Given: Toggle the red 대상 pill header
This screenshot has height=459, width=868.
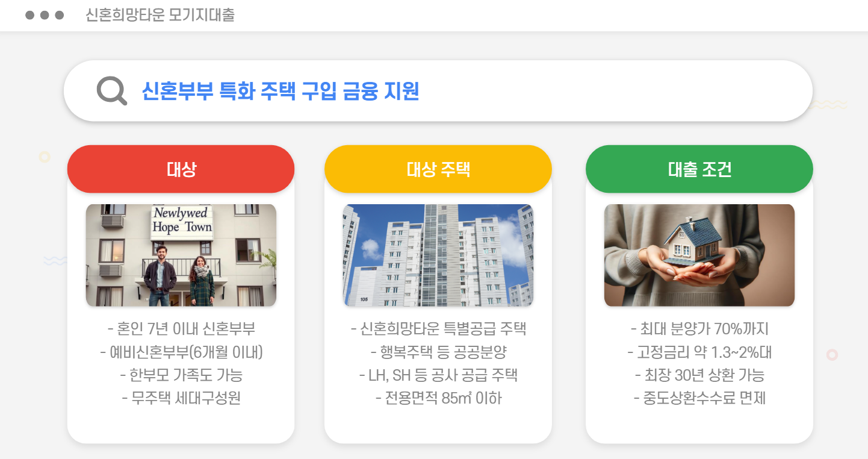Looking at the screenshot, I should click(x=181, y=169).
